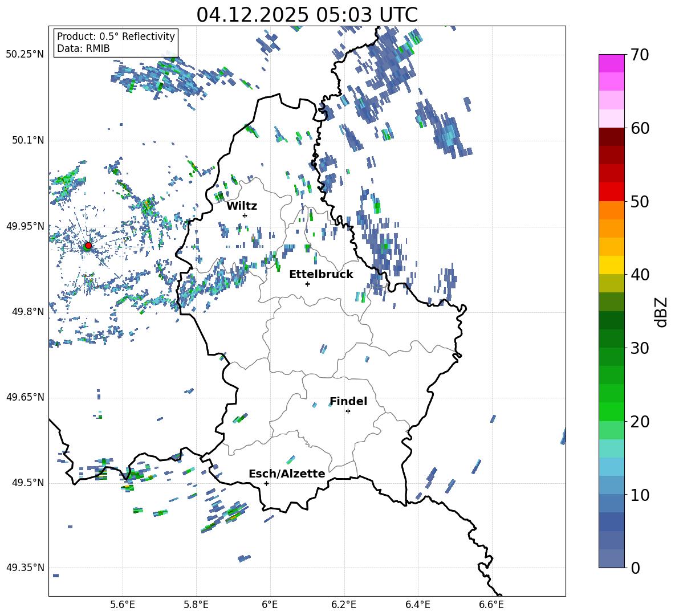Click the title 04.12.2025 05:03 UTC

point(307,15)
